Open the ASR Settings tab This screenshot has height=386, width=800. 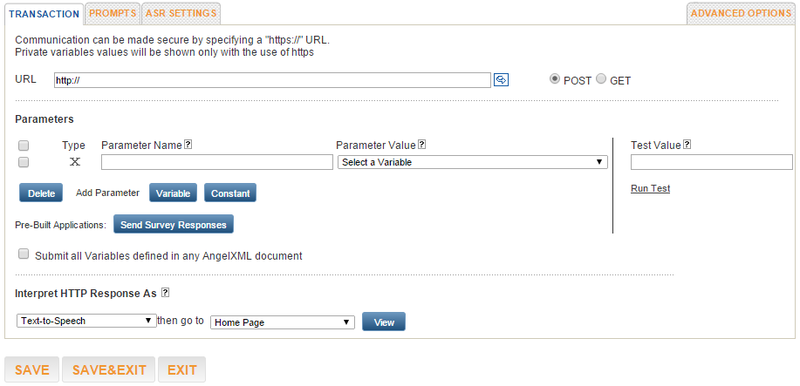pos(181,13)
